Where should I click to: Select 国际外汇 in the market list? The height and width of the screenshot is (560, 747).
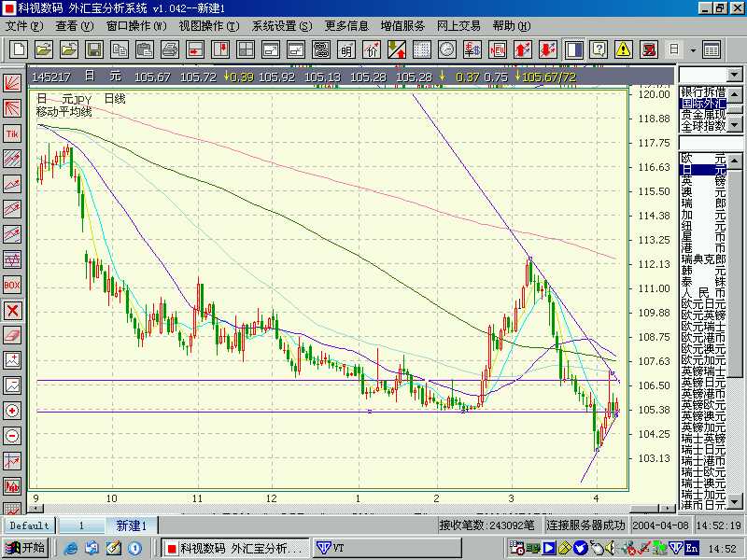703,104
